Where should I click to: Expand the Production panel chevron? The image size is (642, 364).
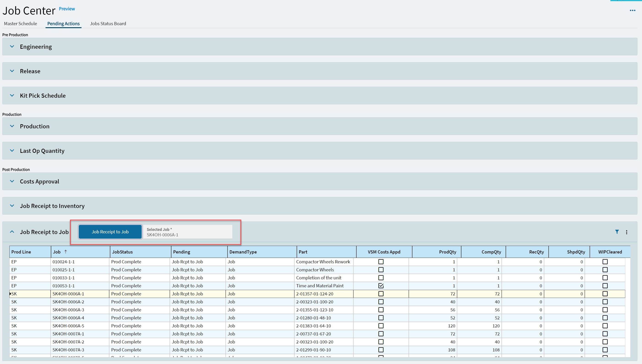coord(12,126)
